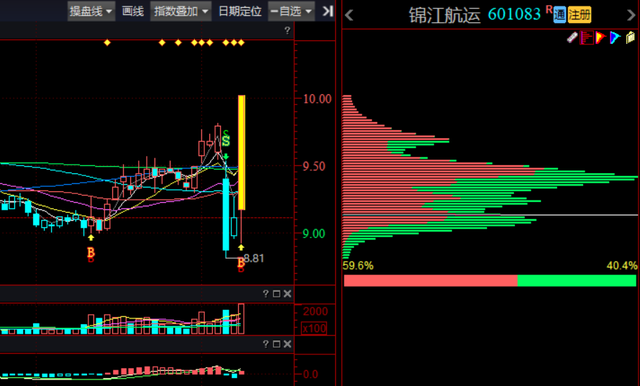Open the 自选 dropdown menu
The height and width of the screenshot is (386, 640).
click(x=291, y=11)
